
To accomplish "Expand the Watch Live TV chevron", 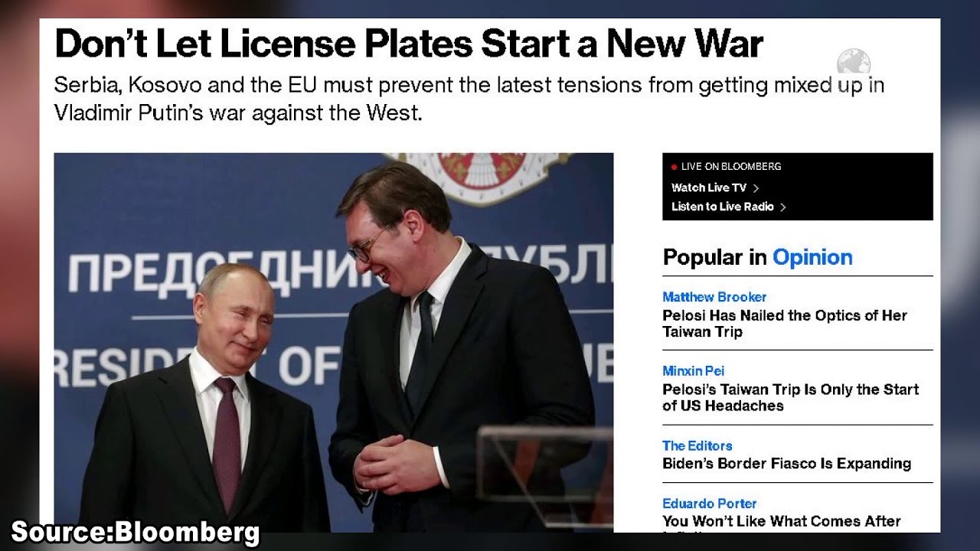I will [x=756, y=187].
